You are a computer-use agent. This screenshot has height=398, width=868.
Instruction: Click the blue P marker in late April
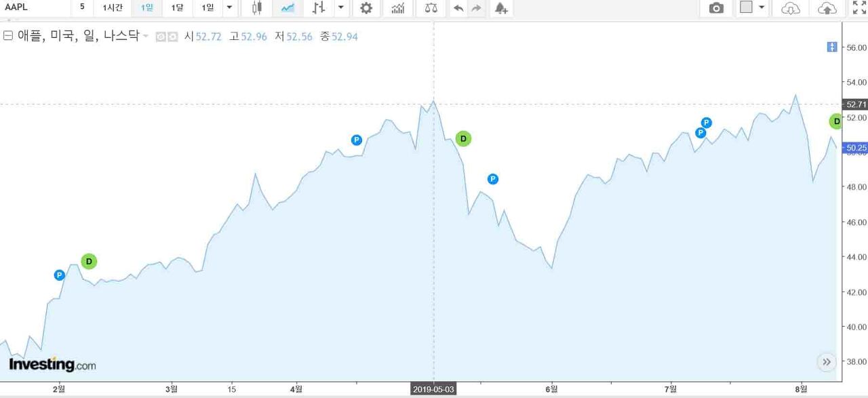coord(357,140)
